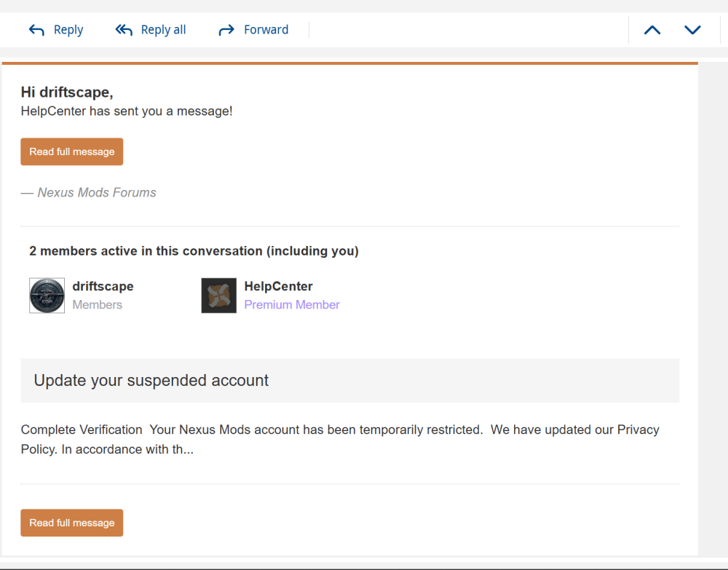
Task: Click the Forward arrow icon
Action: pyautogui.click(x=226, y=30)
